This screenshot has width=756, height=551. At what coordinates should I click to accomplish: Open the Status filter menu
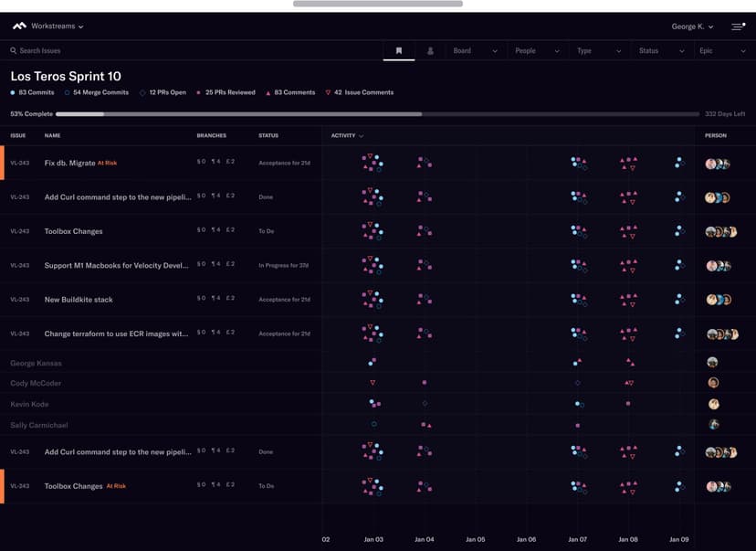[x=660, y=51]
